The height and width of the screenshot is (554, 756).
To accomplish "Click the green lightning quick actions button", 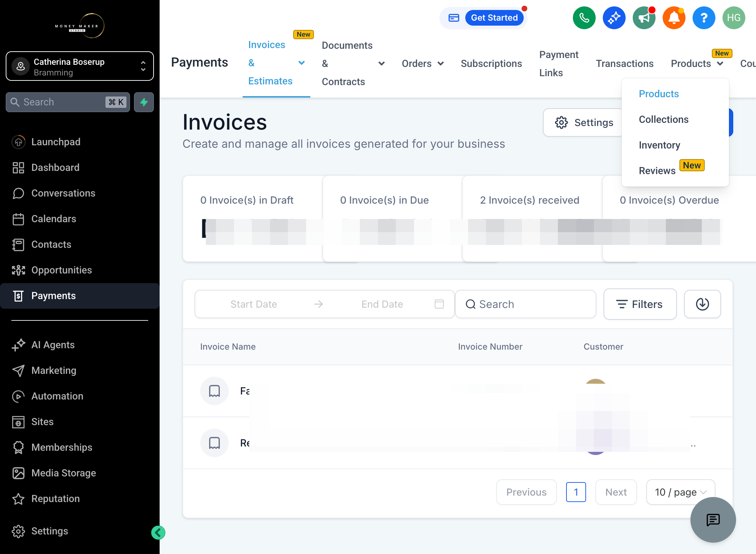I will (x=144, y=102).
